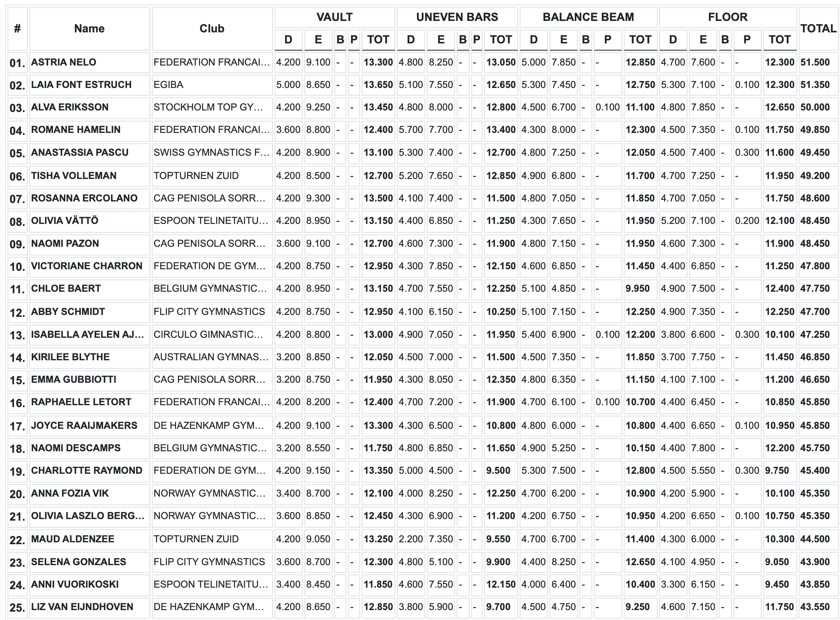Click gymnast name LIZ VAN EIJNDHOVEN
This screenshot has height=620, width=840.
pos(82,607)
